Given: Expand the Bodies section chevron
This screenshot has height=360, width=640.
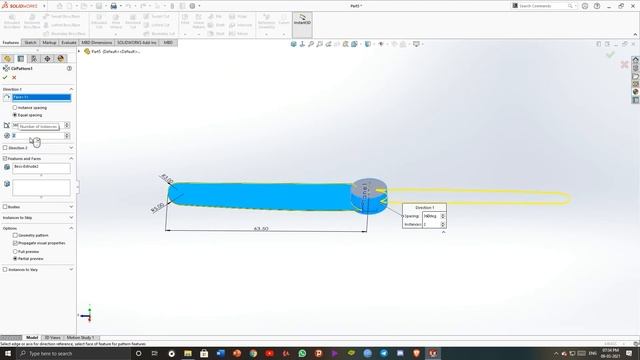Looking at the screenshot, I should pyautogui.click(x=71, y=207).
